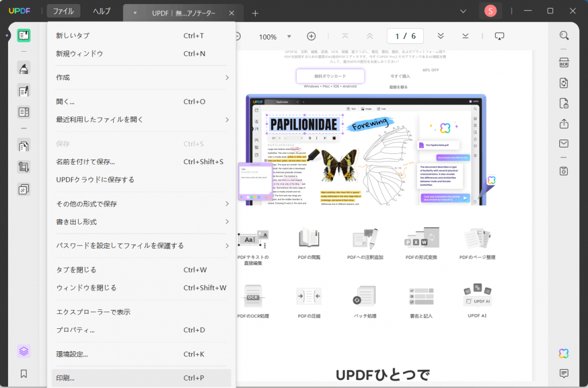Image resolution: width=588 pixels, height=388 pixels.
Task: Open the comments panel chat icon
Action: coord(564,374)
